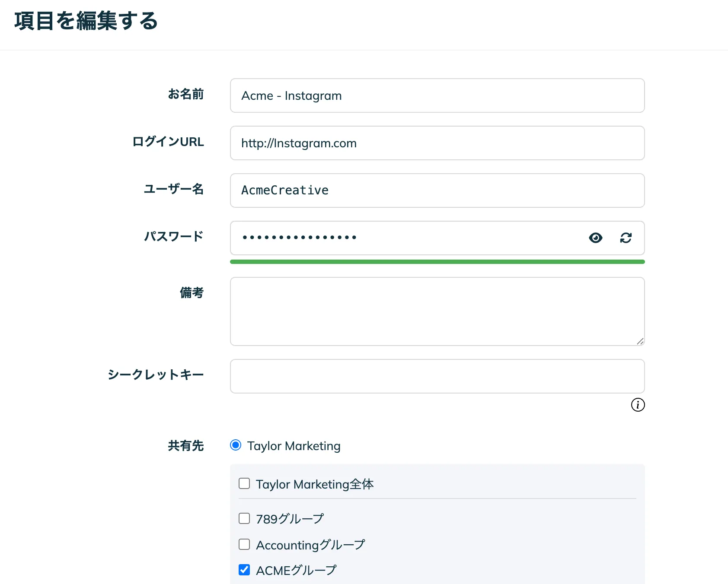The width and height of the screenshot is (728, 584).
Task: Click the ログインURL label text
Action: tap(168, 142)
